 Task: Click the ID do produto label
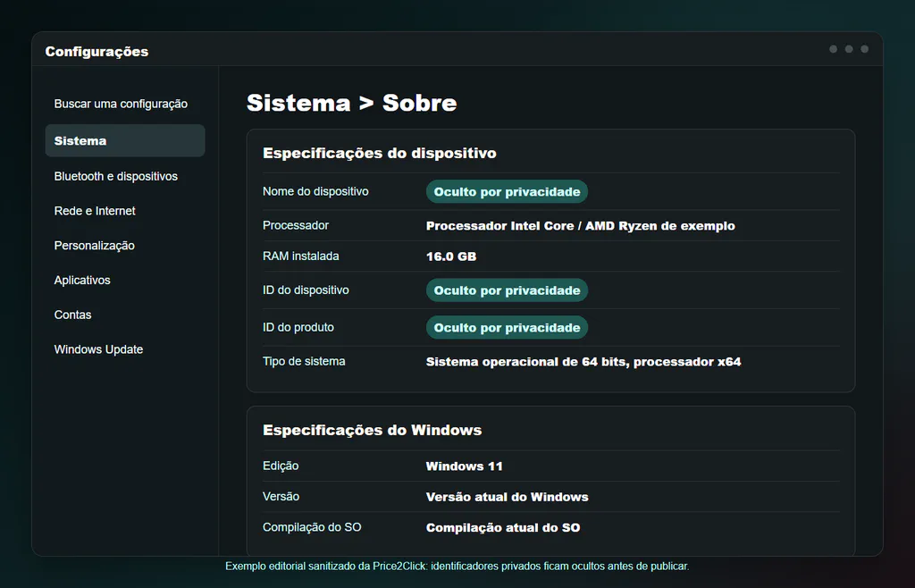pyautogui.click(x=298, y=327)
